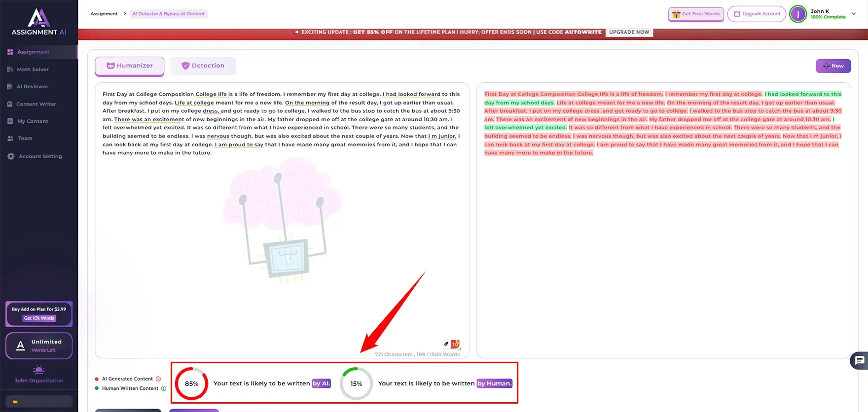The width and height of the screenshot is (868, 412).
Task: Click the New button
Action: (x=833, y=66)
